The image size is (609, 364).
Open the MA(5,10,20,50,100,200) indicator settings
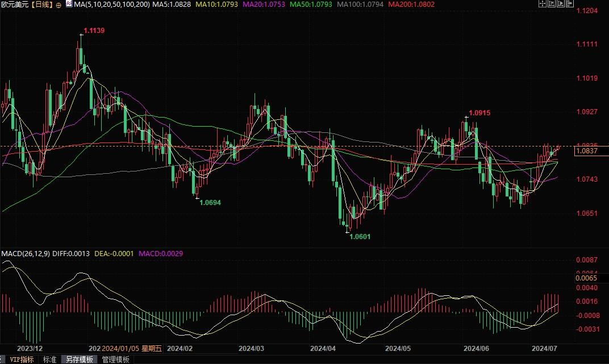point(112,5)
